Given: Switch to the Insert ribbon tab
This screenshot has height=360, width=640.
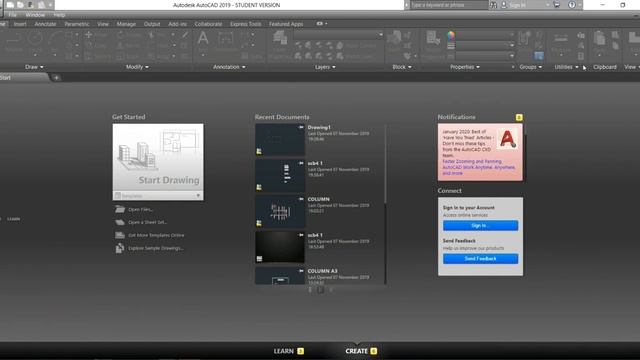Looking at the screenshot, I should [20, 24].
